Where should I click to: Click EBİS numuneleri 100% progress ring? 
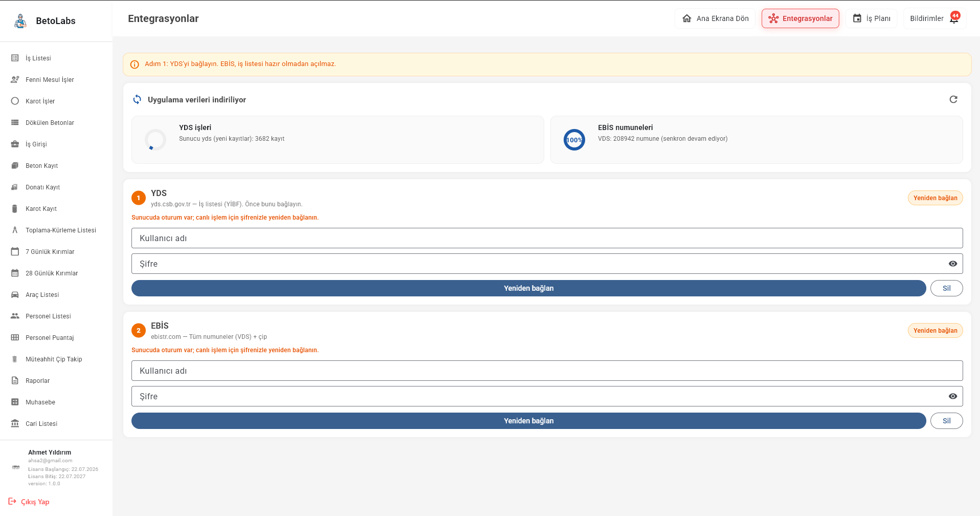click(x=574, y=140)
